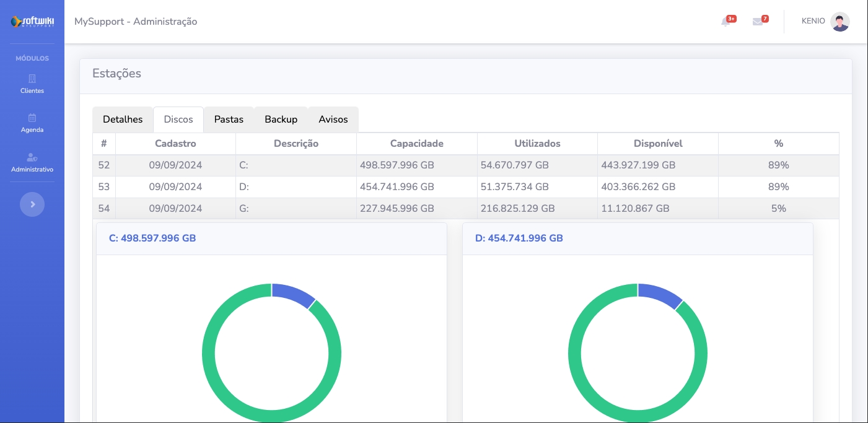Image resolution: width=868 pixels, height=423 pixels.
Task: Switch to the Pastas tab
Action: click(229, 120)
